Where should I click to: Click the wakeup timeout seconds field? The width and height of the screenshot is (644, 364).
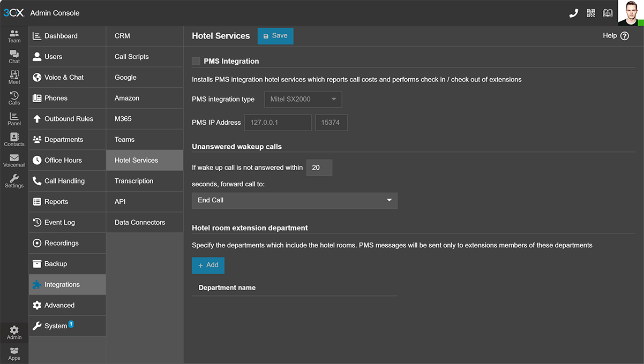(319, 168)
